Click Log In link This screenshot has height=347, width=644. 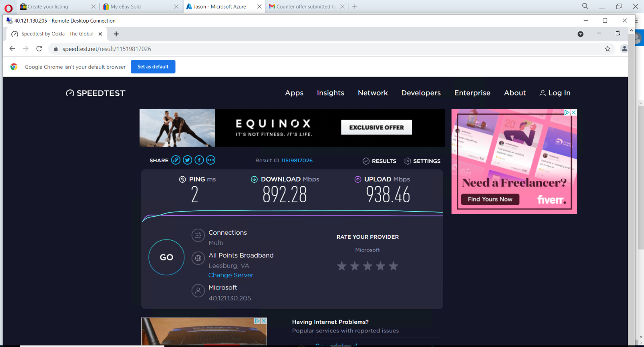(x=555, y=93)
